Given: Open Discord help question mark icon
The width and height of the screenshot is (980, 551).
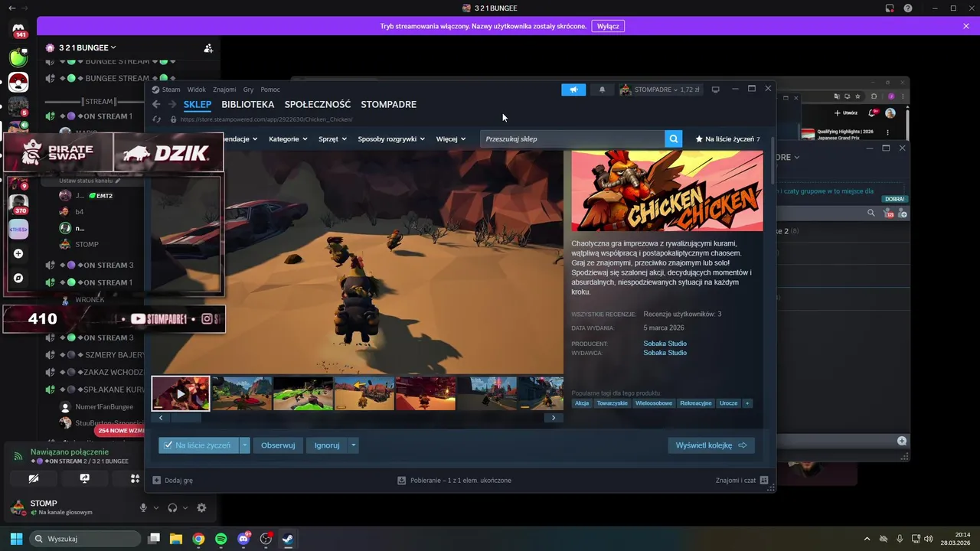Looking at the screenshot, I should click(908, 8).
